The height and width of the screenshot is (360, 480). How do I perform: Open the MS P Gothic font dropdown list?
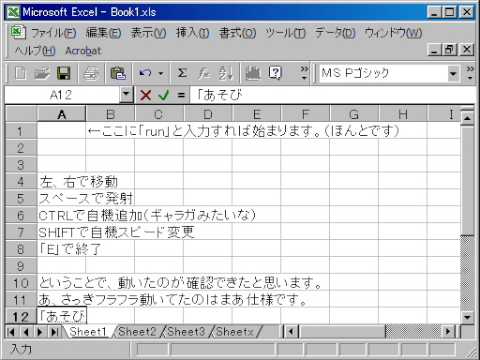click(x=453, y=73)
